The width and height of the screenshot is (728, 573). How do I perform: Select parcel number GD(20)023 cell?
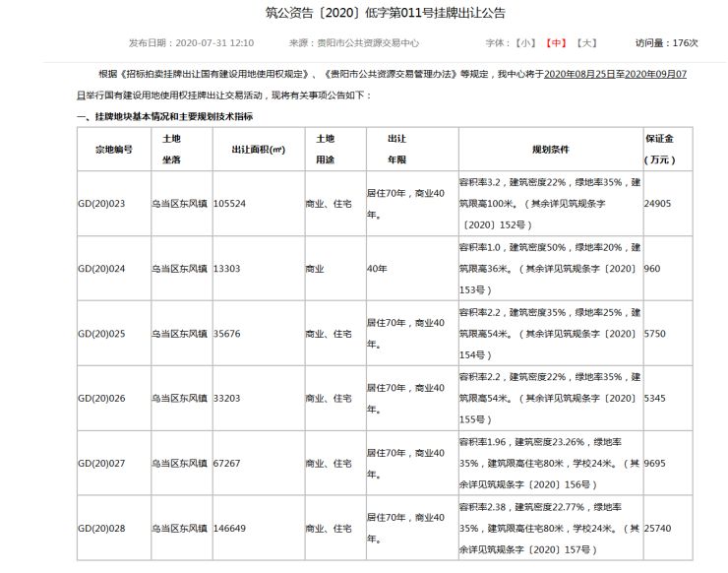point(102,204)
